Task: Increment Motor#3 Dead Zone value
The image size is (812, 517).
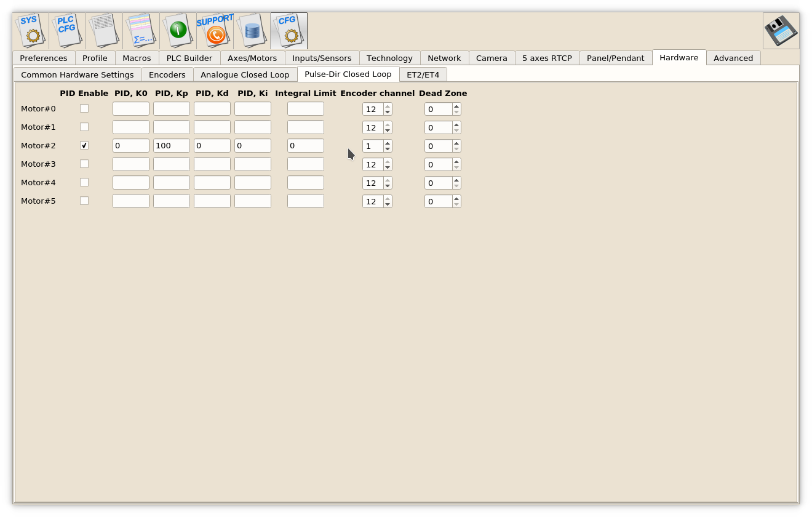Action: click(456, 161)
